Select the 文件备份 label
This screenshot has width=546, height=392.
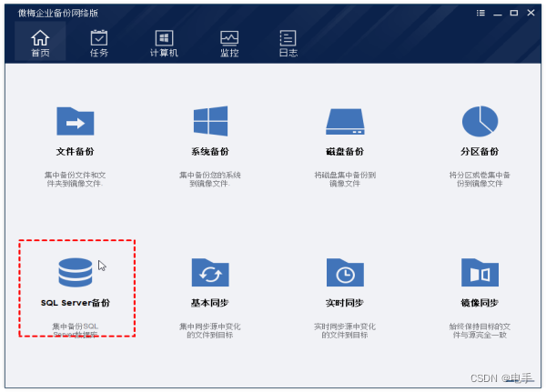pos(76,152)
